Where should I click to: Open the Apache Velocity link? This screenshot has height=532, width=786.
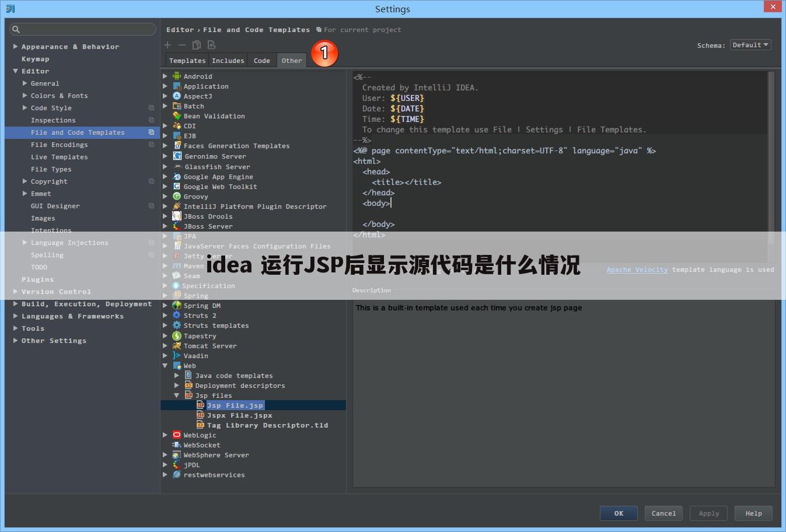pos(637,269)
